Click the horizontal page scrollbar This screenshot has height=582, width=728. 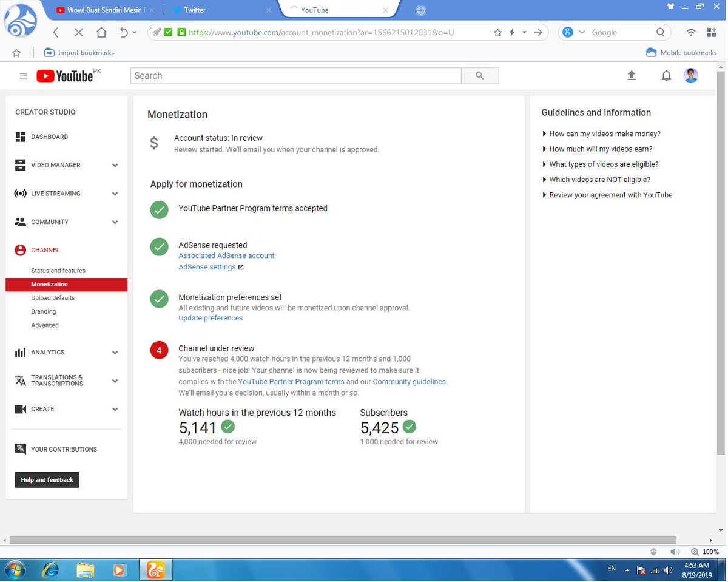coord(343,540)
